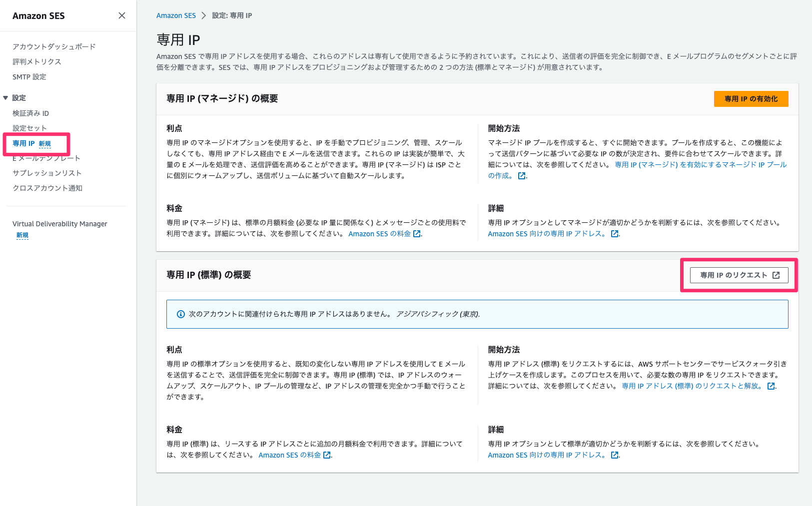Open Amazon SES の料金 link in standard section

click(x=290, y=455)
